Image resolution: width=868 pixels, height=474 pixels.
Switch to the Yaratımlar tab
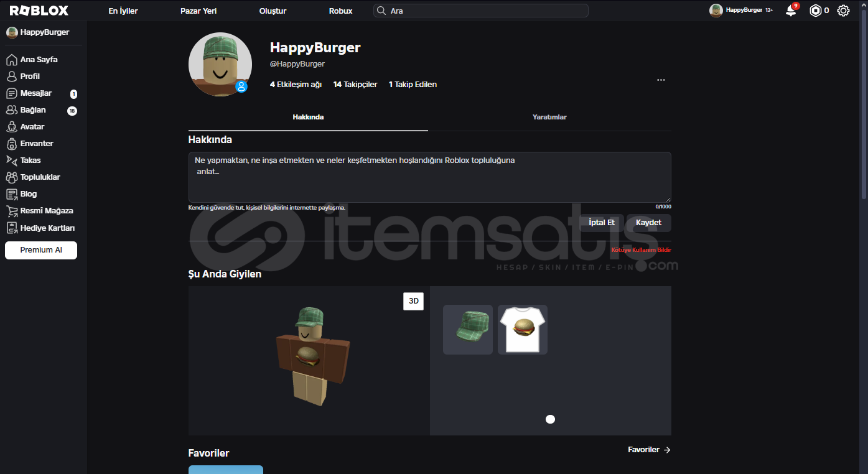[x=549, y=117]
